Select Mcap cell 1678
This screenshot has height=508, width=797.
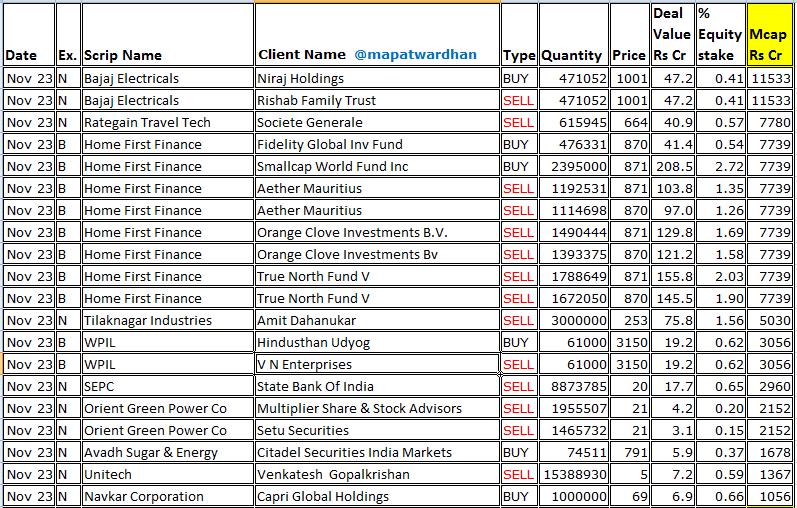click(770, 452)
